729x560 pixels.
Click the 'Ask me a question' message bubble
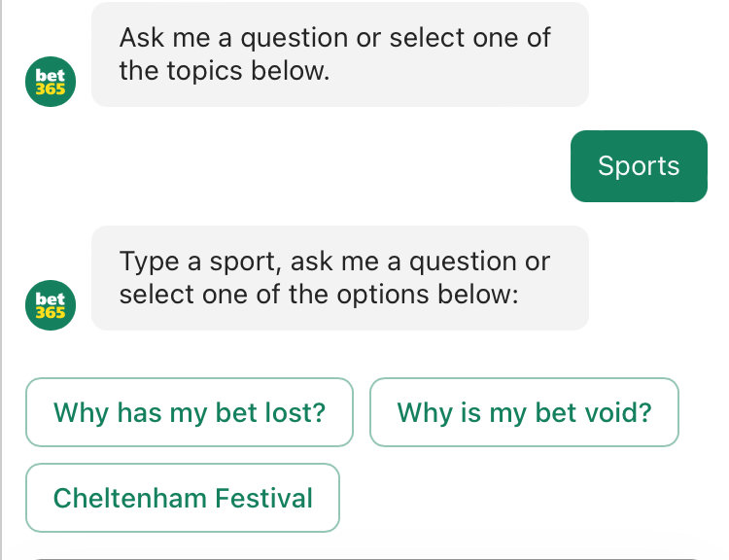[339, 54]
